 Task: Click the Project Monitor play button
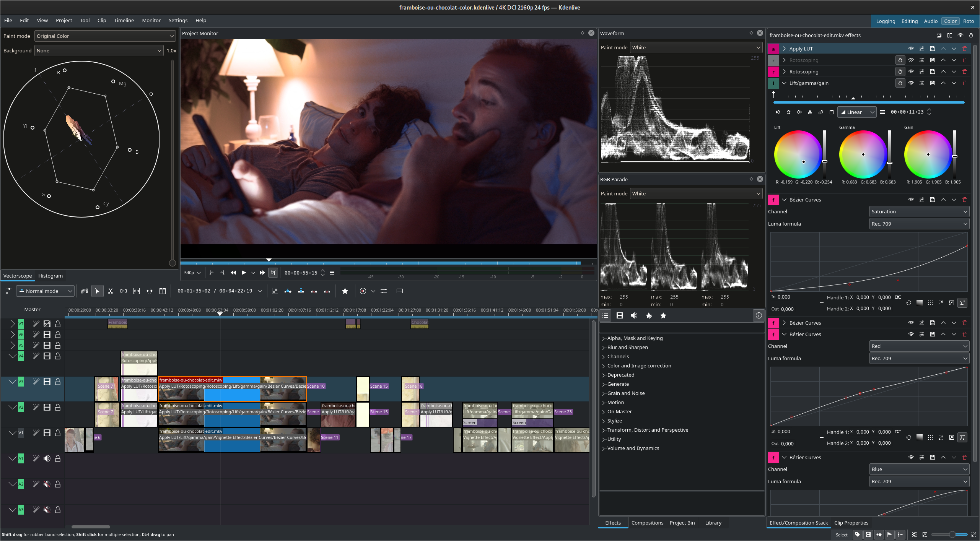tap(243, 273)
